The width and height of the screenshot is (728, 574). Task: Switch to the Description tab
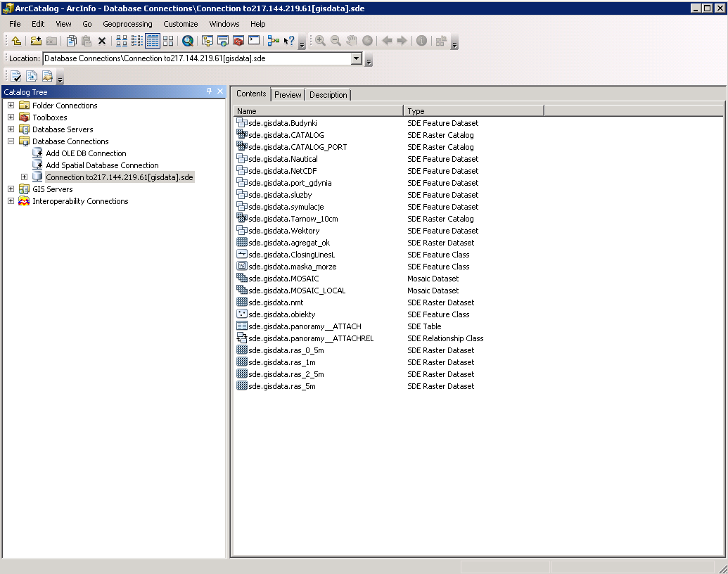328,95
